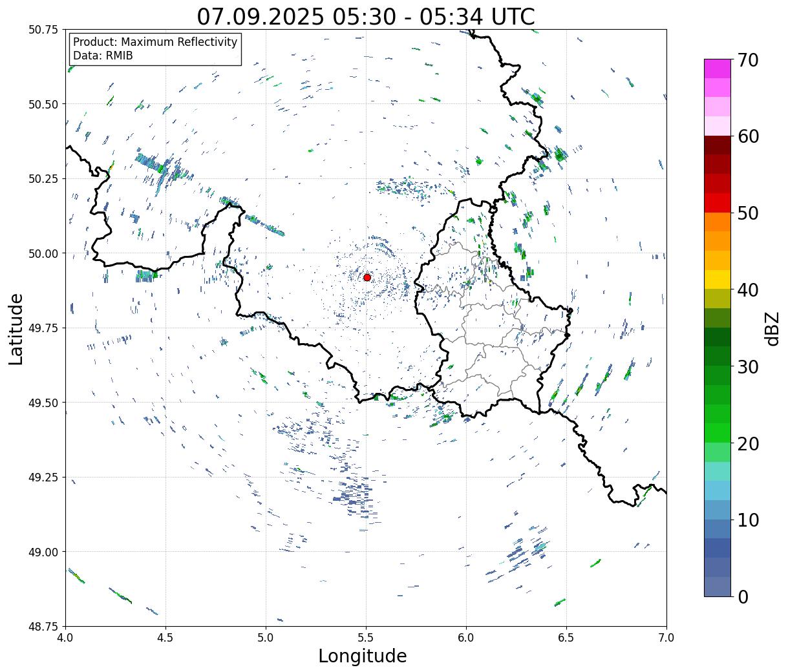Select the 'Product: Maximum Reflectivity' text
The height and width of the screenshot is (672, 788).
coord(155,42)
